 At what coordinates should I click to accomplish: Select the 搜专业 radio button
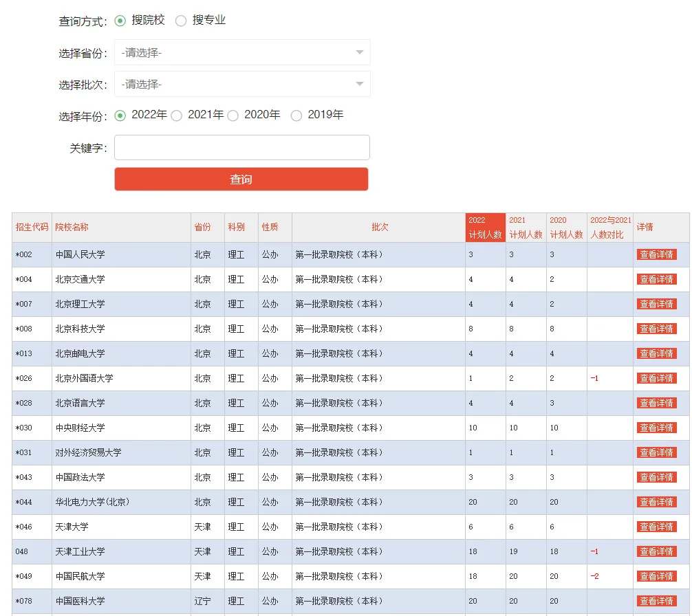tap(181, 21)
